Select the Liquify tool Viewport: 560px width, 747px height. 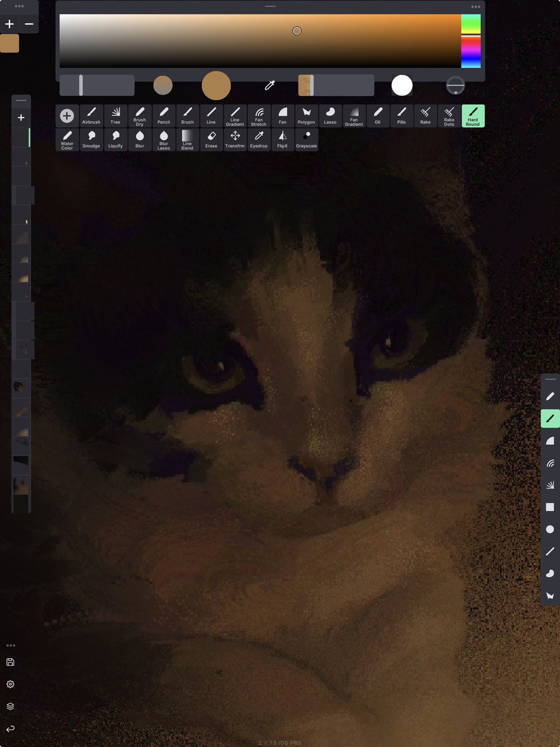[x=115, y=140]
